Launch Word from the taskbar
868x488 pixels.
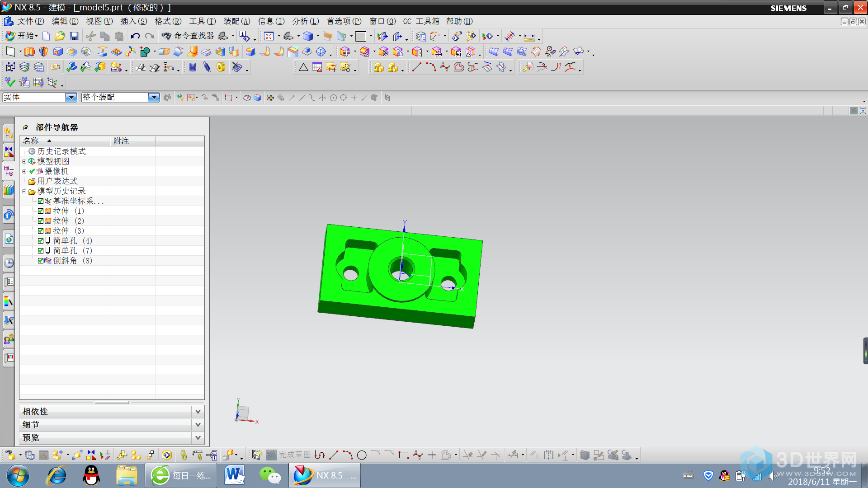click(x=234, y=475)
